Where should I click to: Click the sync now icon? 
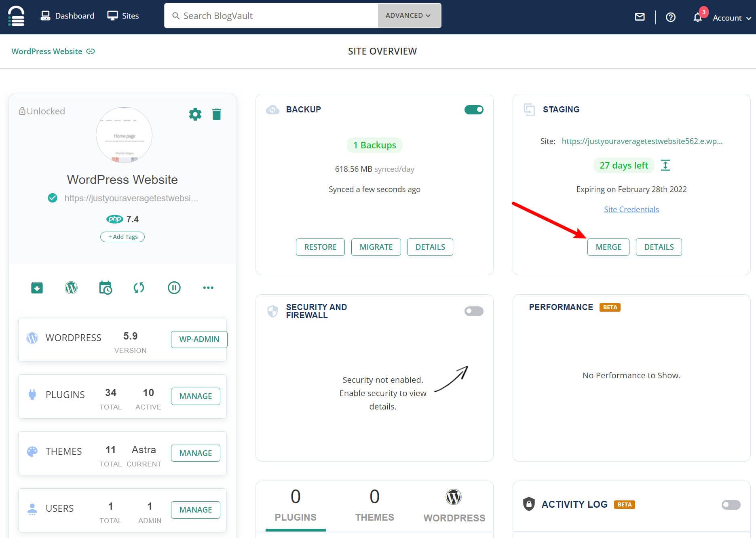(139, 287)
